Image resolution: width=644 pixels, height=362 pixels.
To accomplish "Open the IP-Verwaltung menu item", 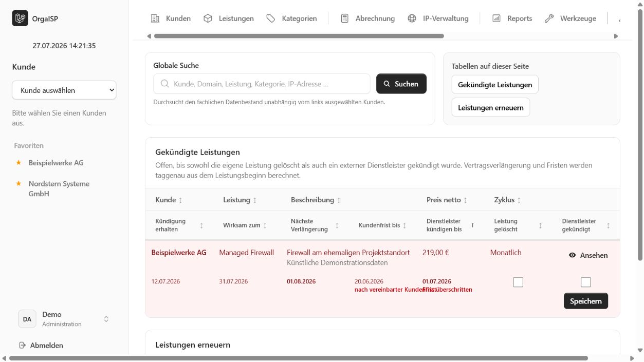I will tap(438, 18).
